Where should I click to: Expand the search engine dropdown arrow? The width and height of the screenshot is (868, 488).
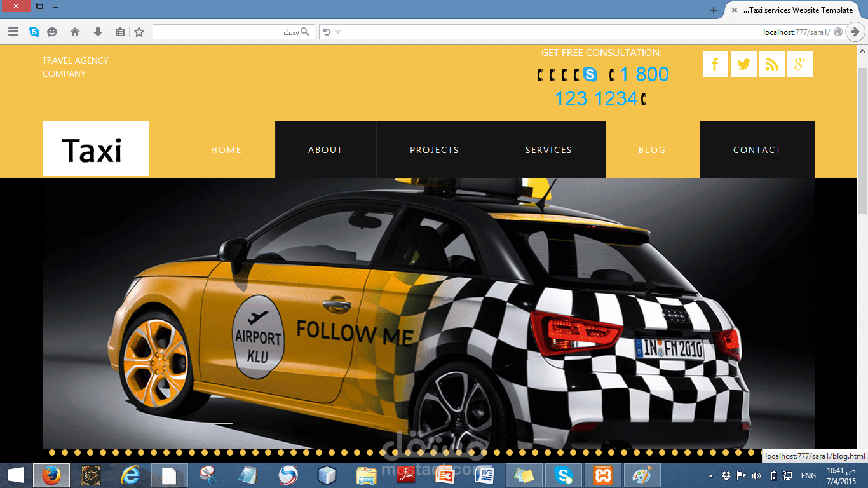(305, 32)
